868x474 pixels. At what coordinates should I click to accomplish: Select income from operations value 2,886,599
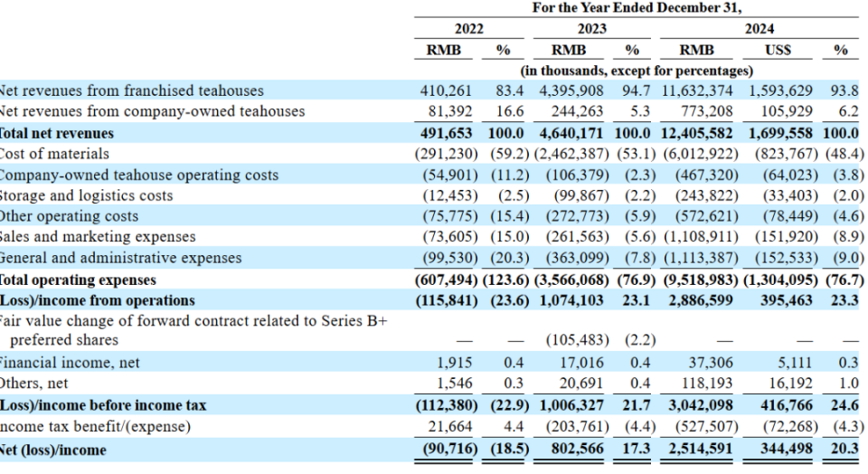pyautogui.click(x=701, y=300)
